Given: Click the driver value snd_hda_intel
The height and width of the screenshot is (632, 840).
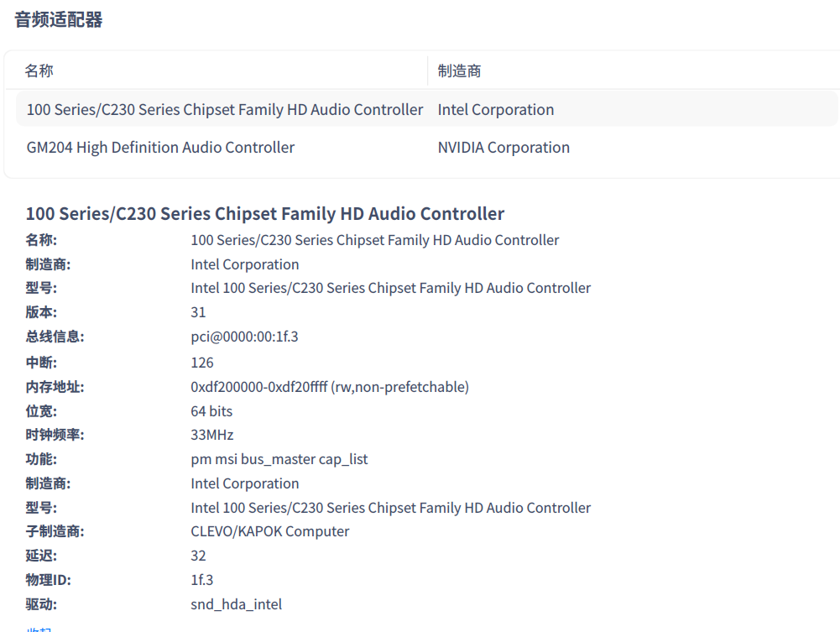Looking at the screenshot, I should click(x=237, y=604).
